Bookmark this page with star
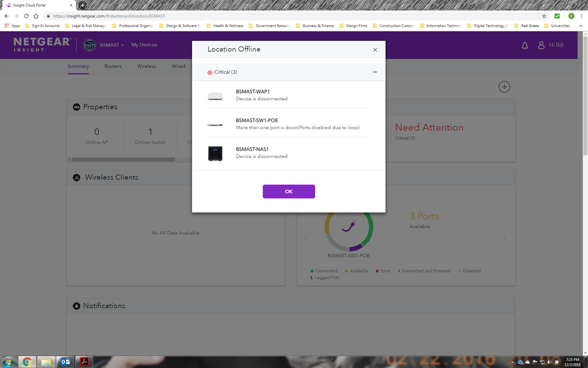The image size is (588, 368). coord(544,16)
